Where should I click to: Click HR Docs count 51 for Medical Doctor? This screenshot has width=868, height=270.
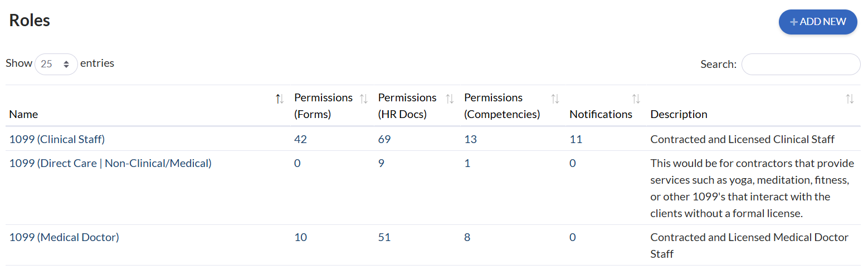[x=384, y=238]
